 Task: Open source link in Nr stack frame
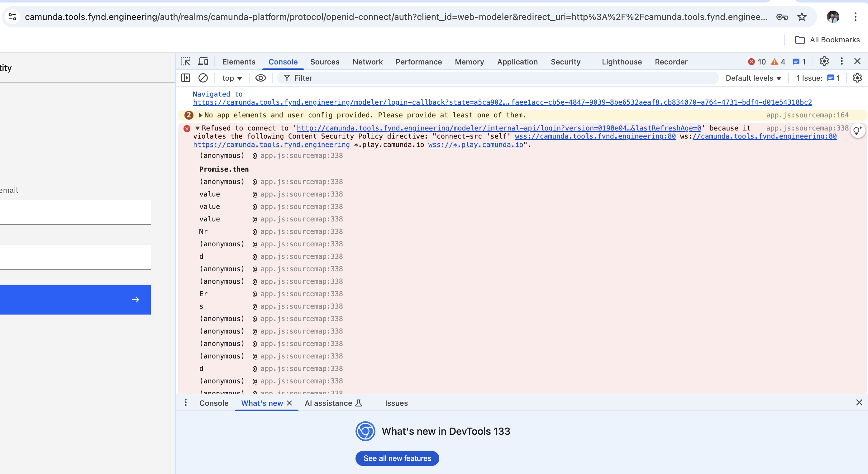(x=301, y=231)
